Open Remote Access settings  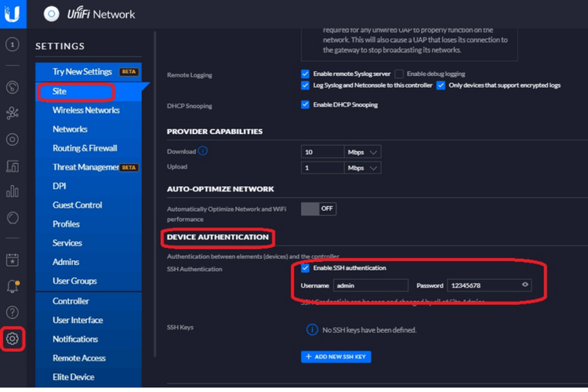tap(89, 358)
